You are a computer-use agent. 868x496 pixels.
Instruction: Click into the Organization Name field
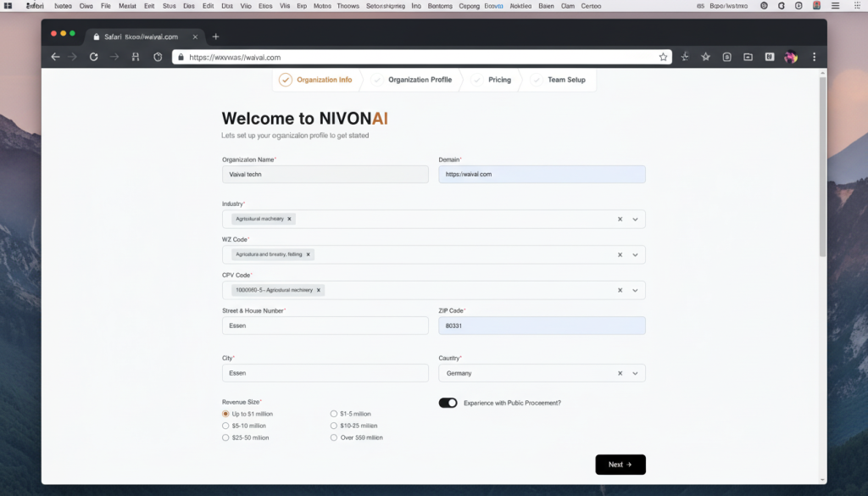pos(325,174)
